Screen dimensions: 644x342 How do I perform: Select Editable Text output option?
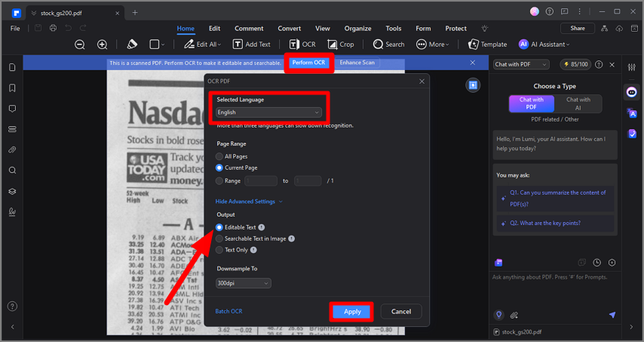219,227
